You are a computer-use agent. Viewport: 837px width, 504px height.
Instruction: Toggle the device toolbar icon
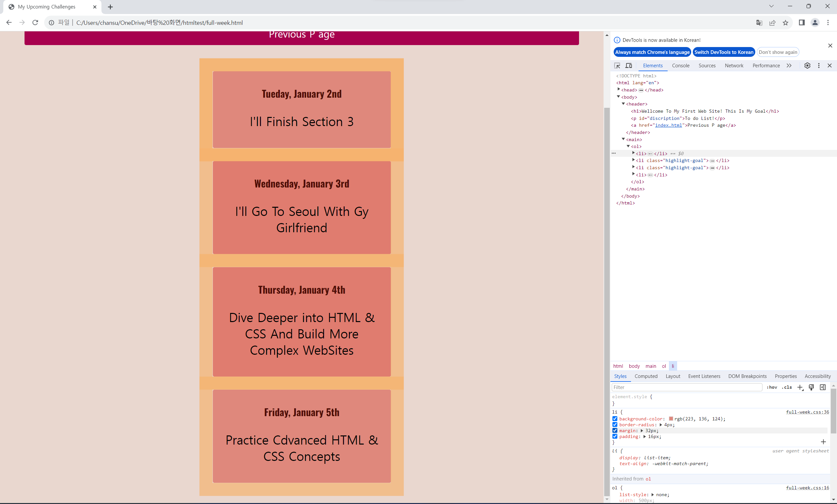pyautogui.click(x=629, y=66)
